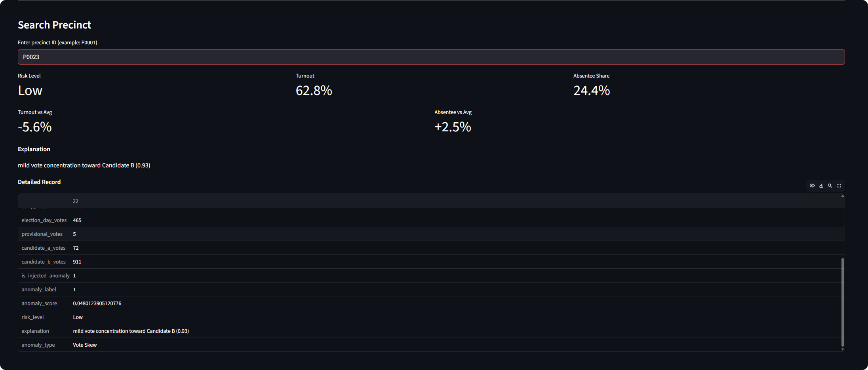Click the anomaly_label row label
Screen dimensions: 868x370
(39, 290)
